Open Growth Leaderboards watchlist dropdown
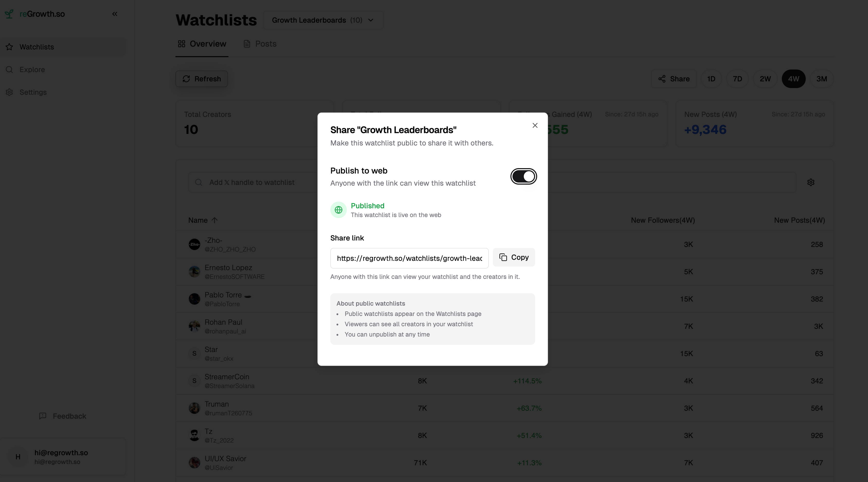Image resolution: width=868 pixels, height=482 pixels. coord(323,20)
